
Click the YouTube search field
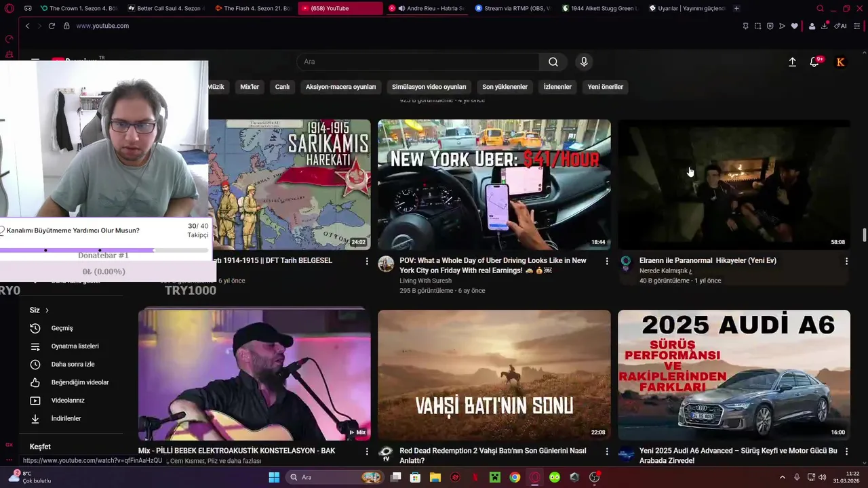418,62
